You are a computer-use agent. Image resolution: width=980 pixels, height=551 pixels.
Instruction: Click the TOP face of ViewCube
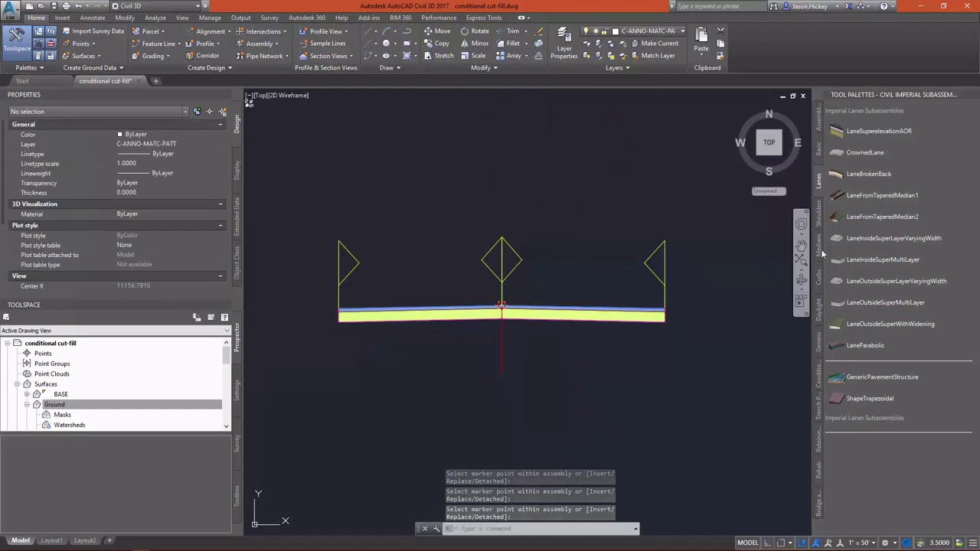769,142
